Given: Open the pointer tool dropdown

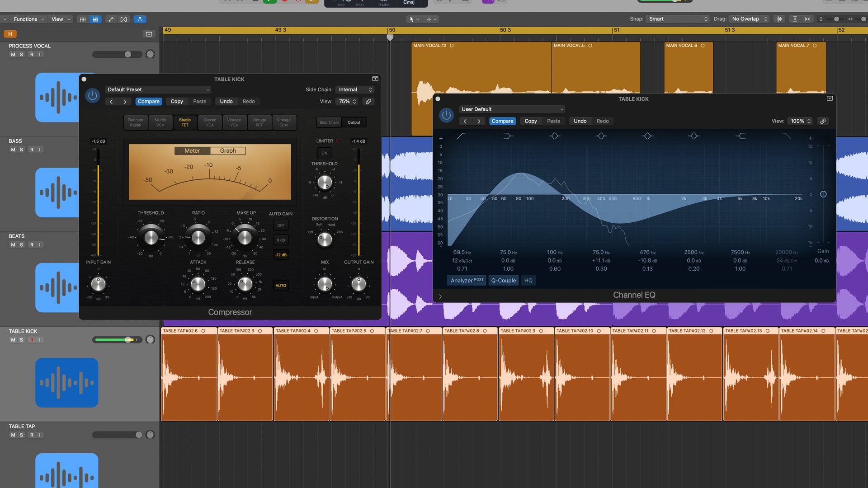Looking at the screenshot, I should (x=414, y=19).
